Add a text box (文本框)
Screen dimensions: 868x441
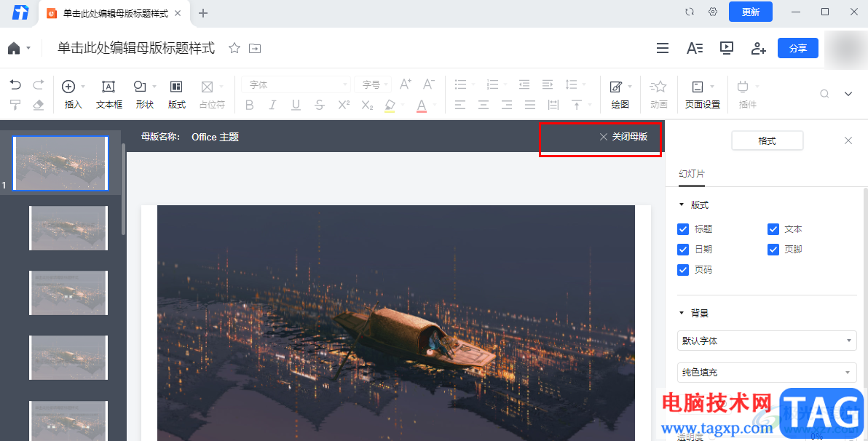pyautogui.click(x=108, y=94)
